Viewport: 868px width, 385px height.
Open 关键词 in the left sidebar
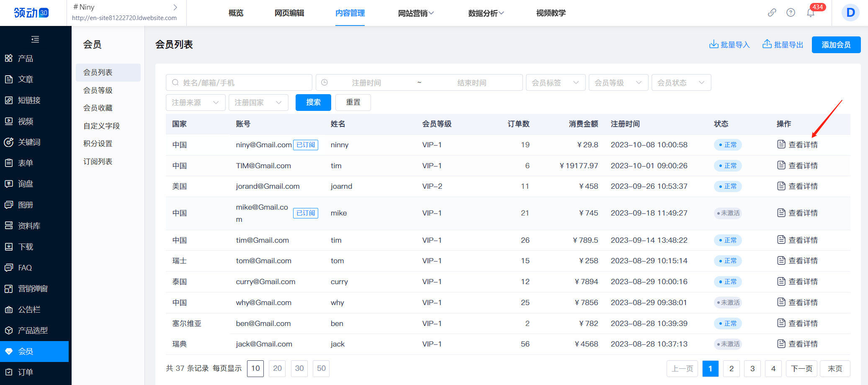29,142
